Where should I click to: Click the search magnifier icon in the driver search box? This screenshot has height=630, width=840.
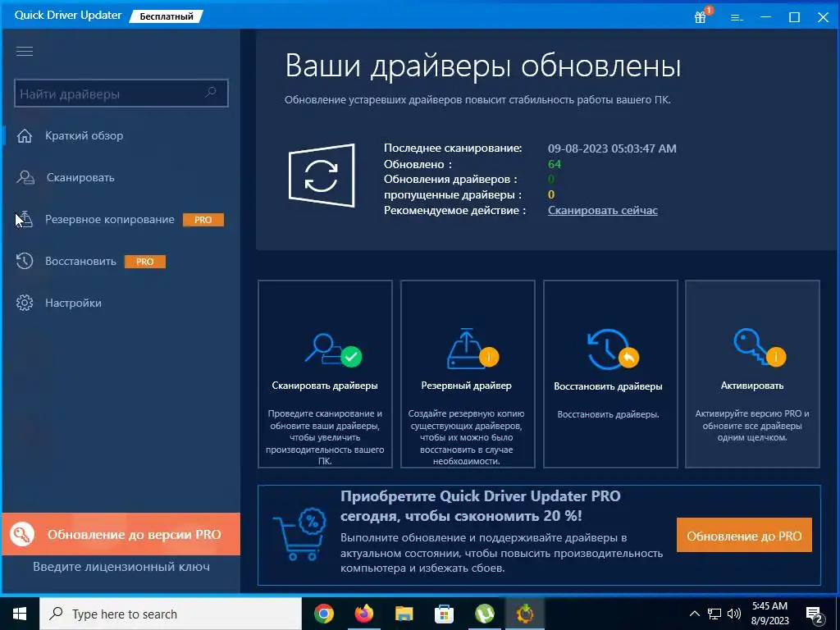coord(211,93)
